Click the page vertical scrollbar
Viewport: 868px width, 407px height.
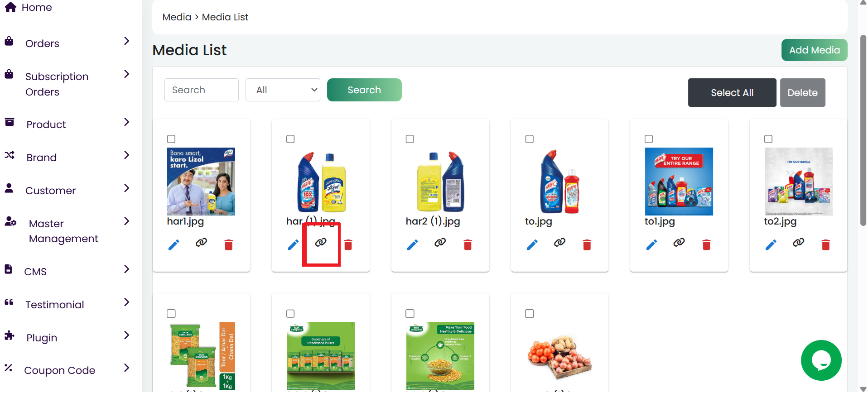(x=863, y=131)
